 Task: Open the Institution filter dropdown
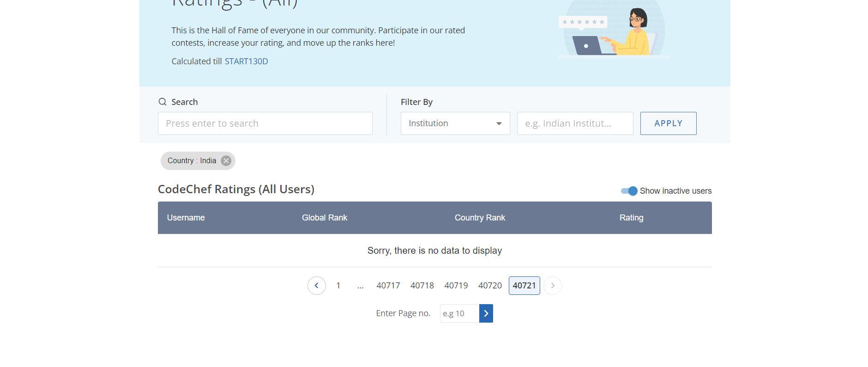(x=455, y=123)
